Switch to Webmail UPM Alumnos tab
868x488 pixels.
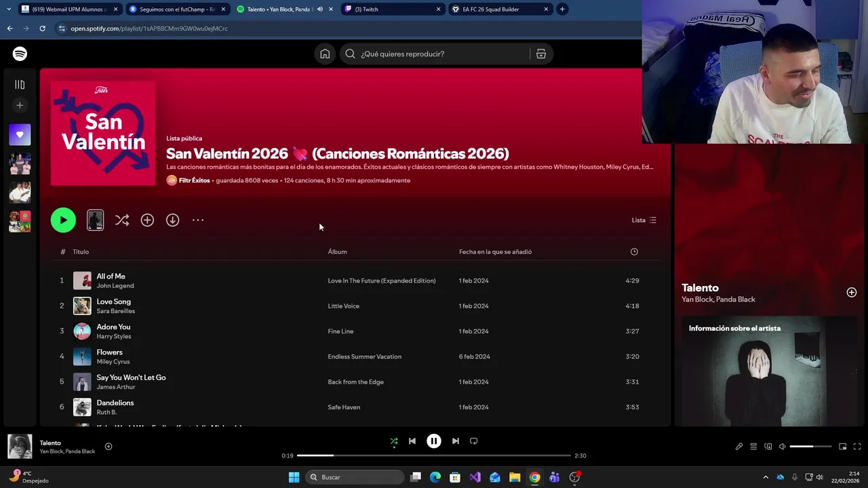pyautogui.click(x=70, y=9)
